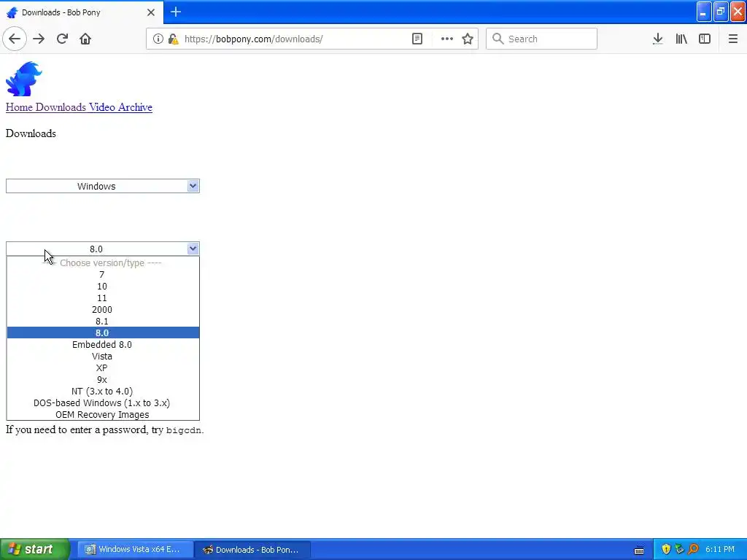Click the blue Bob Pony logo image
This screenshot has height=560, width=747.
pyautogui.click(x=24, y=79)
